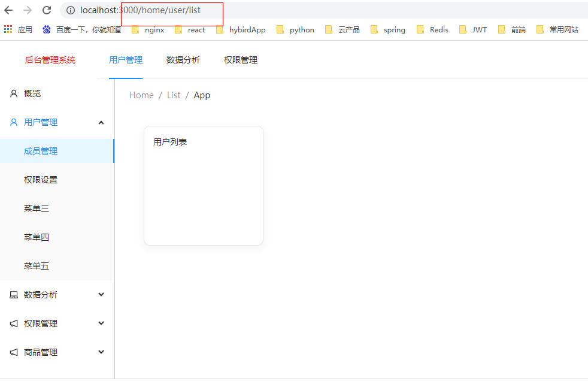This screenshot has height=381, width=588.
Task: Click the App breadcrumb item
Action: click(202, 95)
